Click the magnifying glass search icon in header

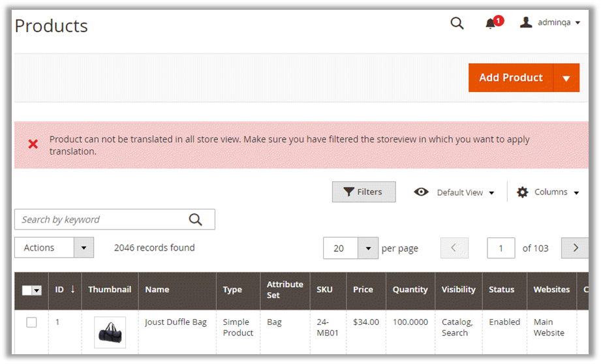point(457,23)
